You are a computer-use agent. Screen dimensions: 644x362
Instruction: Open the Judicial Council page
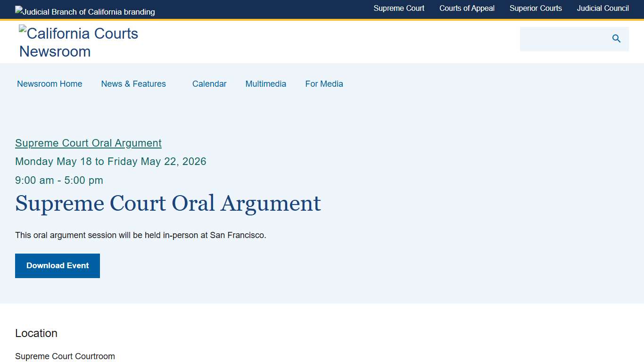[x=603, y=8]
